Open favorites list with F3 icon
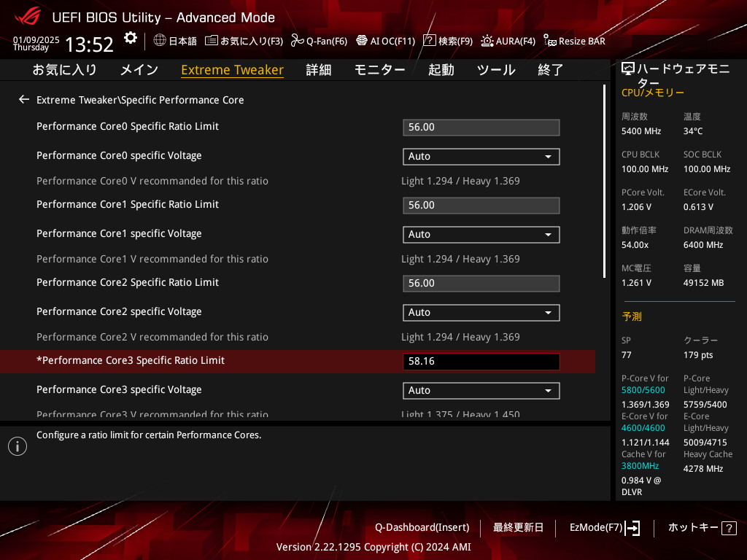The width and height of the screenshot is (747, 560). [212, 41]
